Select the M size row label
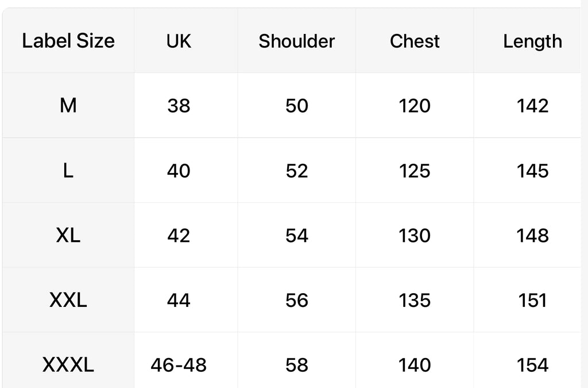Screen dimensions: 588x388 [x=68, y=105]
